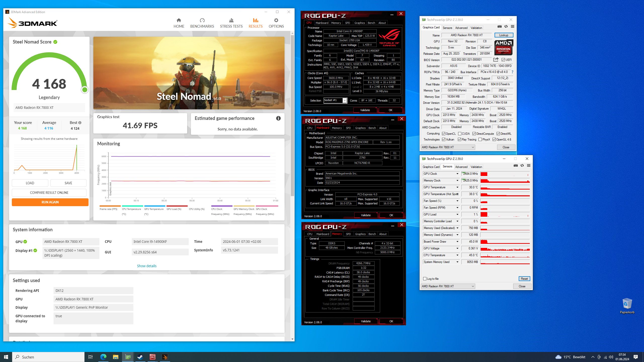
Task: Open GPU selector dropdown in GPU-Z Sensors window
Action: [x=448, y=286]
